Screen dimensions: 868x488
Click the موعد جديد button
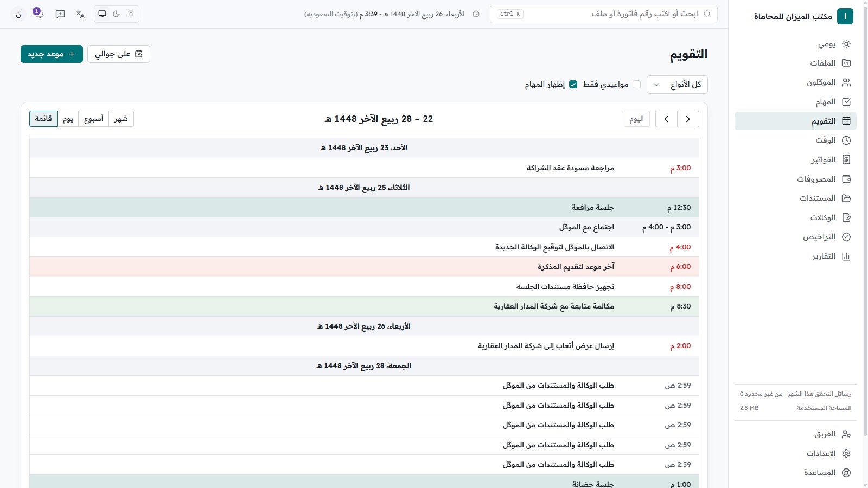point(52,54)
